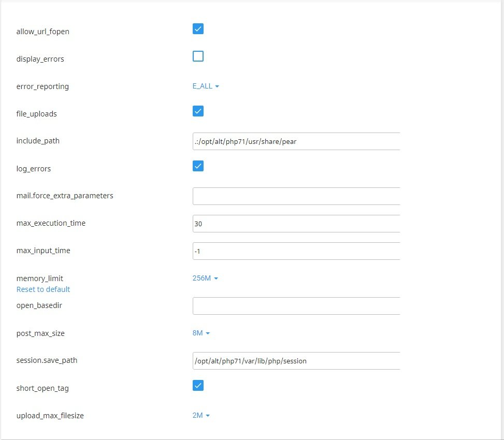
Task: Toggle the file_uploads checkbox
Action: 198,111
